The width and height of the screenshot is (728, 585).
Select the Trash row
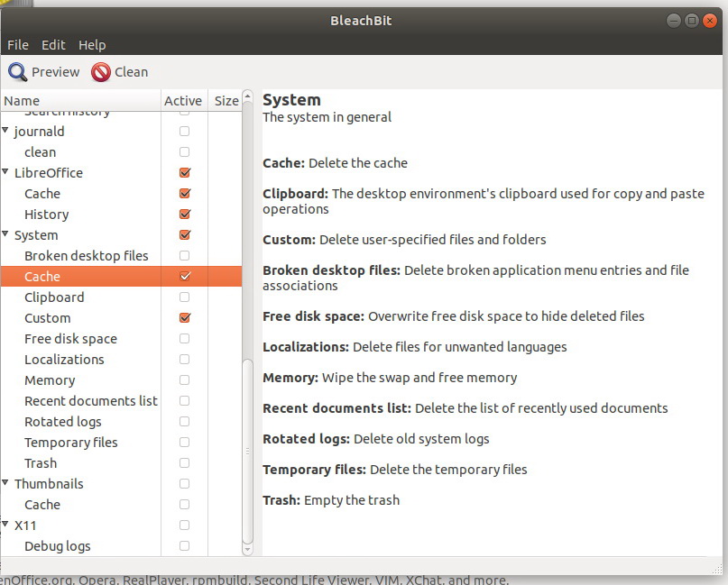121,463
